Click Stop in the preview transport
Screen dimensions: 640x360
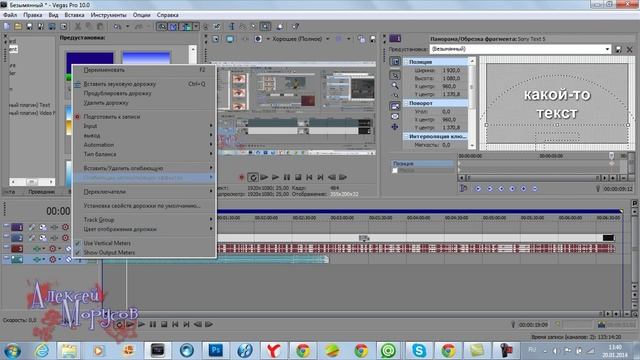click(298, 177)
